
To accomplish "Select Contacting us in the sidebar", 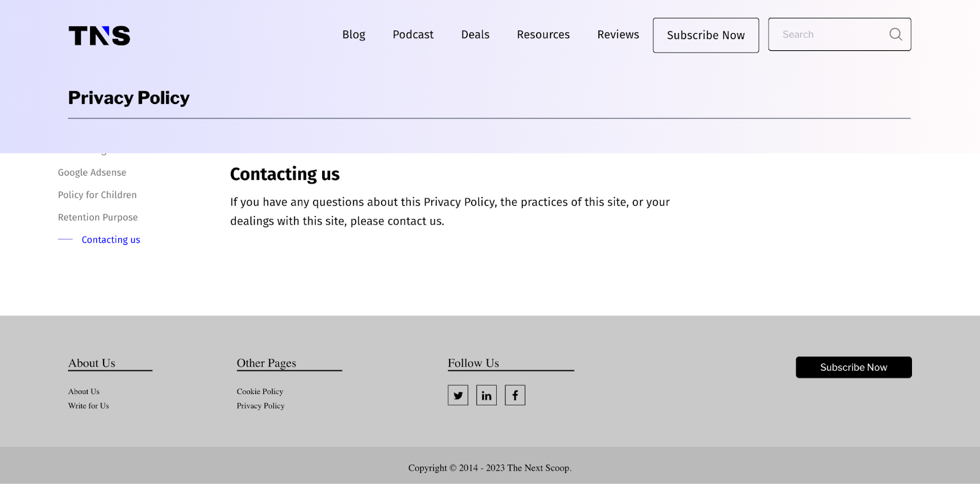I will (111, 240).
